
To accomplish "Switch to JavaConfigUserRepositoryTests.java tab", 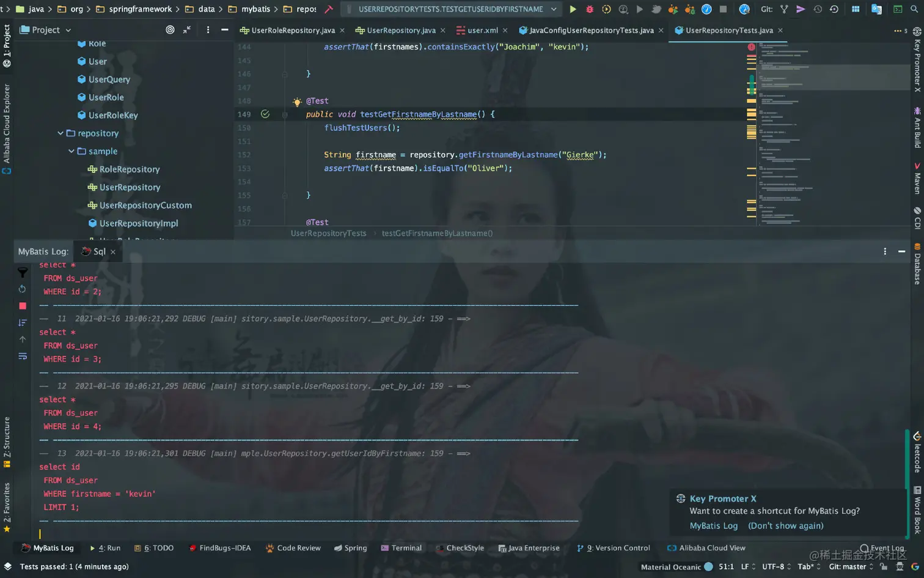I will pos(591,30).
